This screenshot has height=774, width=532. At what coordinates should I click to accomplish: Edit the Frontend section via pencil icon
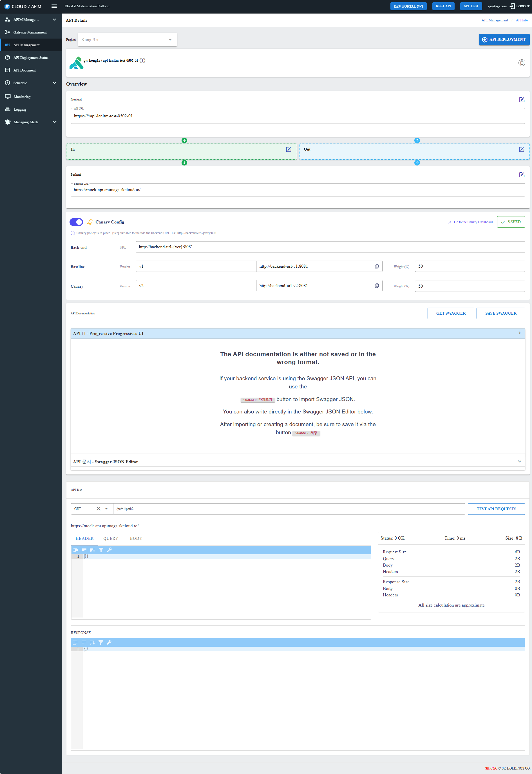(522, 100)
